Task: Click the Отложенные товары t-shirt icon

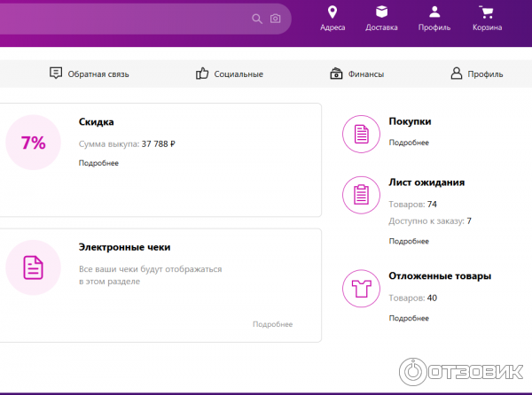Action: pyautogui.click(x=361, y=289)
